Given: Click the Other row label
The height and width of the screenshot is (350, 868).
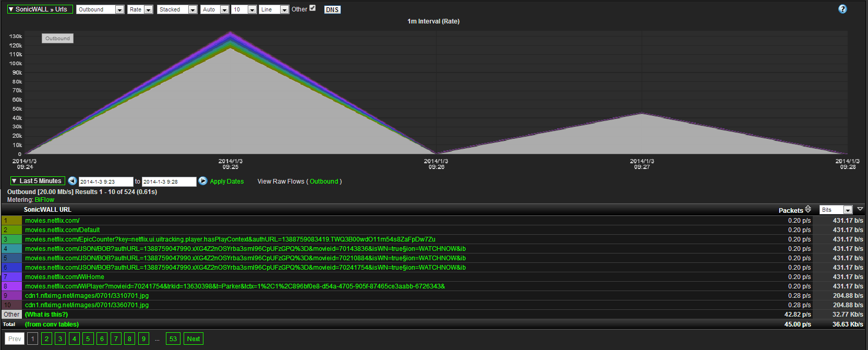Looking at the screenshot, I should [x=11, y=315].
